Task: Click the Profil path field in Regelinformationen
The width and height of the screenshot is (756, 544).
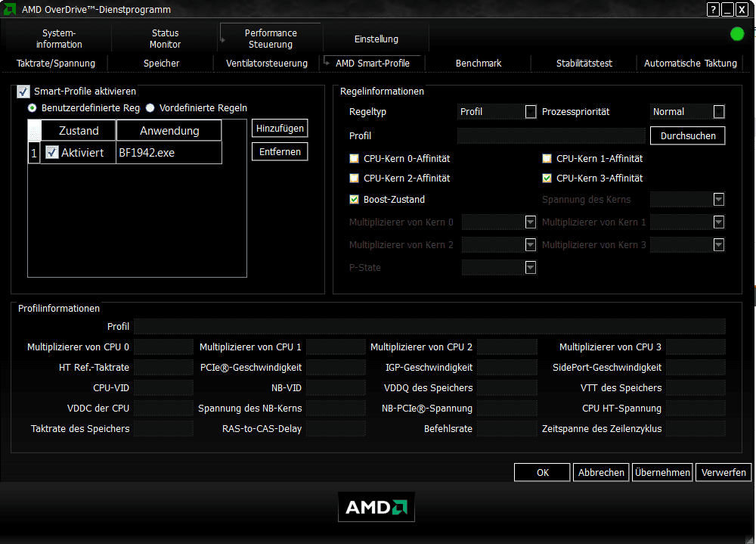Action: click(x=551, y=135)
